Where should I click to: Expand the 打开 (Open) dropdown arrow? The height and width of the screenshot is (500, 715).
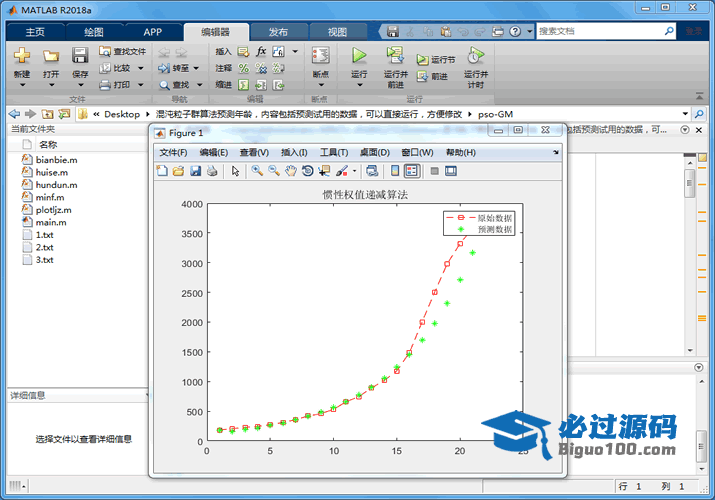click(x=51, y=85)
